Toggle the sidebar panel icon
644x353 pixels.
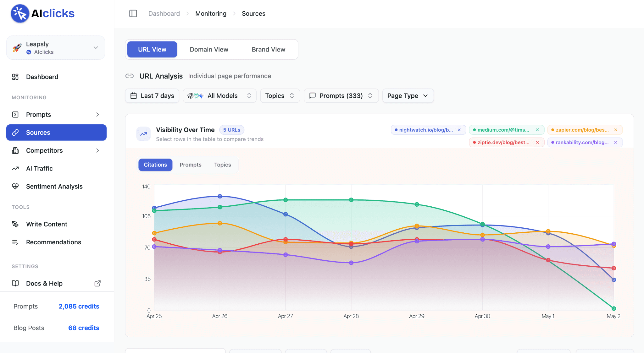133,14
